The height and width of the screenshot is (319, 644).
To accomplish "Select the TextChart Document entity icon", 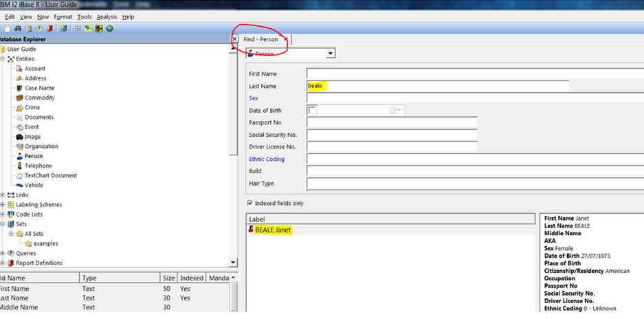I will tap(19, 175).
